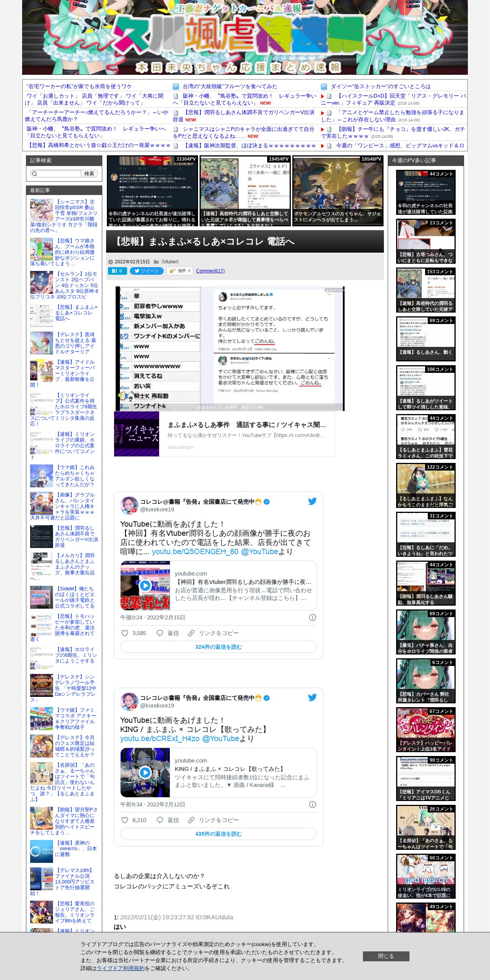490x980 pixels.
Task: Click the 435件の返信を読む button
Action: pyautogui.click(x=218, y=834)
